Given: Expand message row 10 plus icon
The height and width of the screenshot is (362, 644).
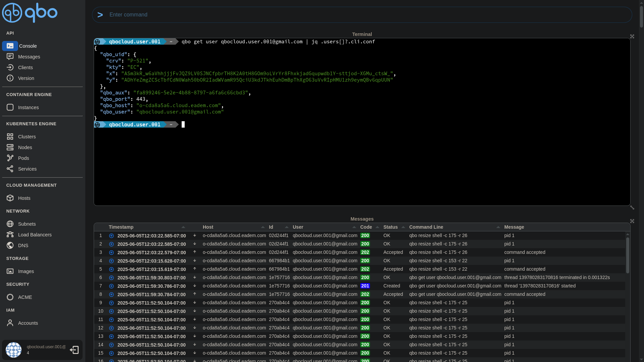Looking at the screenshot, I should 111,311.
